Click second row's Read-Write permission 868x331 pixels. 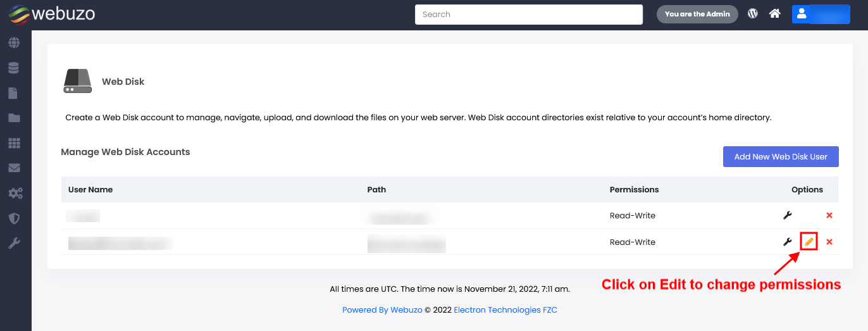click(633, 242)
